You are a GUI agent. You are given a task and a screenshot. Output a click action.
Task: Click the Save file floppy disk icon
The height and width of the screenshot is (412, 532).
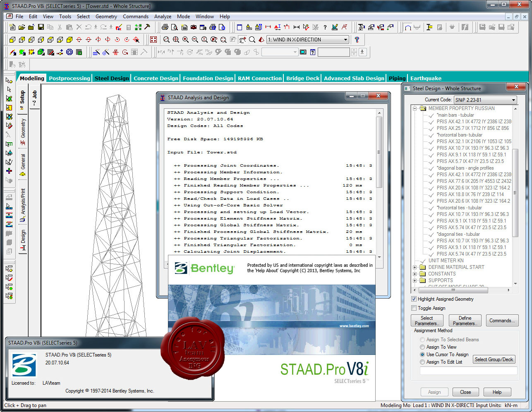coord(41,27)
